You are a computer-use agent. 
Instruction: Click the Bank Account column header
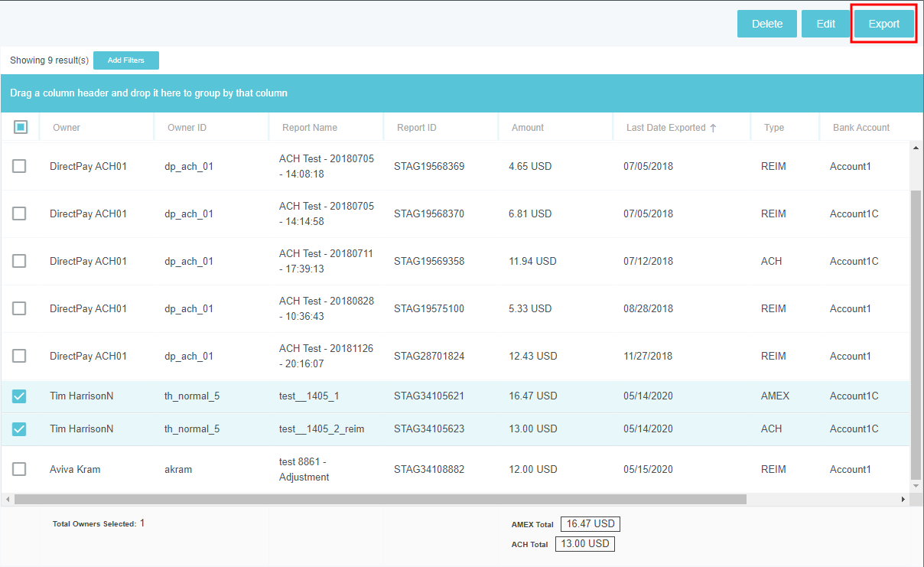click(861, 128)
